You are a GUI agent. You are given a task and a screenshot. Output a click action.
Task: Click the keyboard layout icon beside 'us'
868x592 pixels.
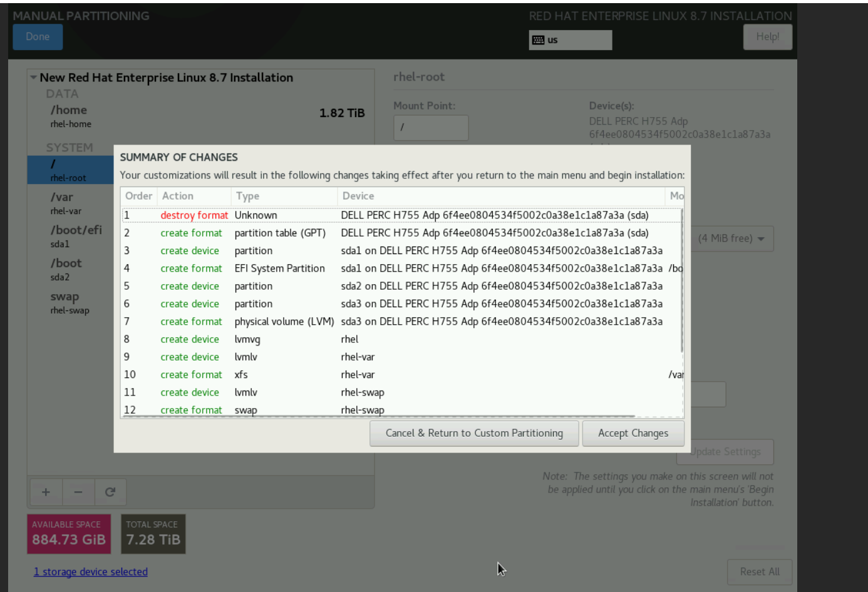click(539, 39)
